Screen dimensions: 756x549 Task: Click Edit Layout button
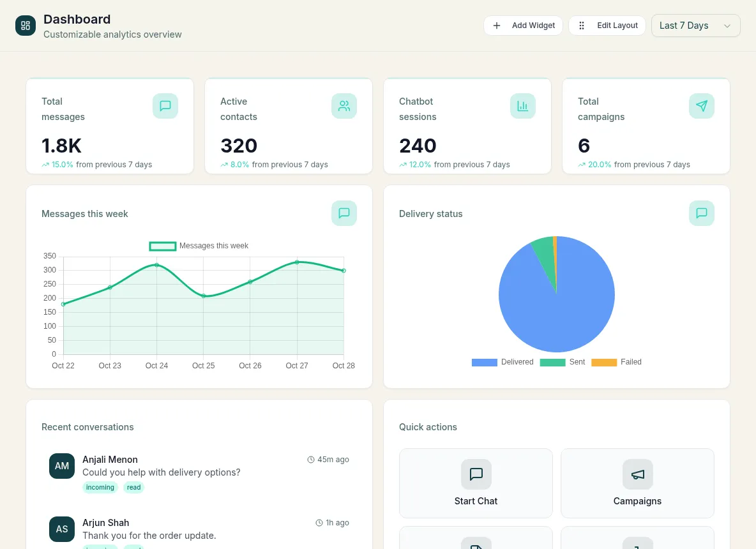[x=607, y=26]
